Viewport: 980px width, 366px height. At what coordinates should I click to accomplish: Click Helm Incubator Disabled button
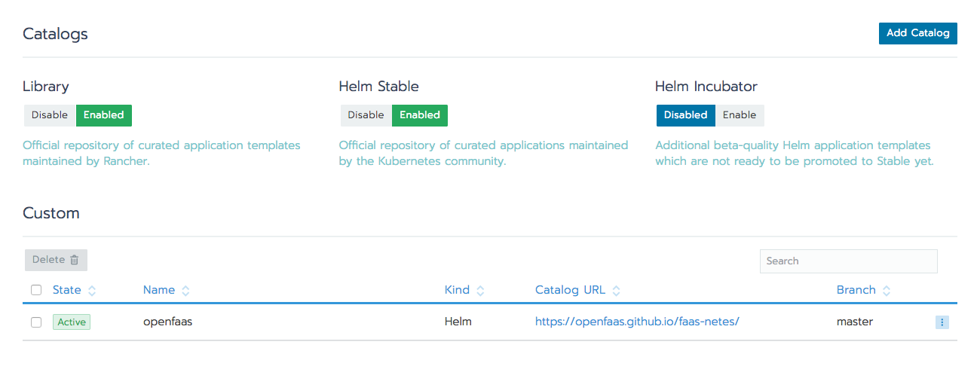coord(686,115)
